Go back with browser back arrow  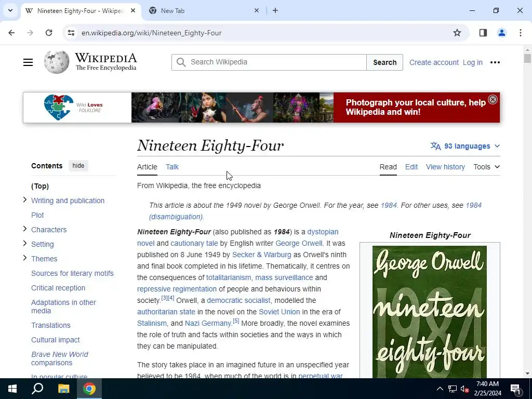pyautogui.click(x=11, y=33)
